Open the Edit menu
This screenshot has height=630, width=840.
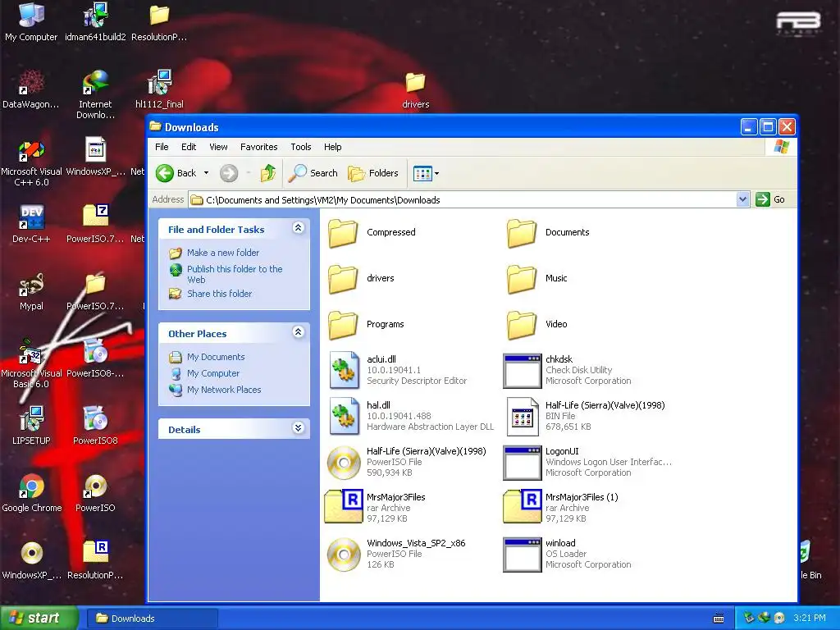189,147
